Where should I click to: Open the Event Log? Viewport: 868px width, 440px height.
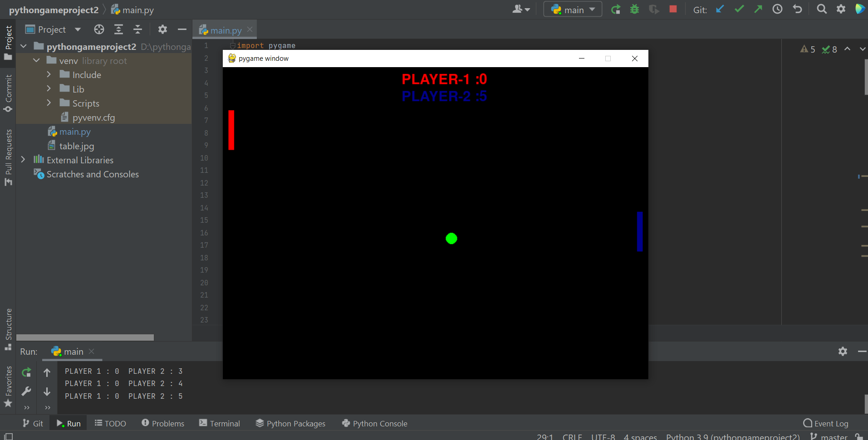[830, 423]
